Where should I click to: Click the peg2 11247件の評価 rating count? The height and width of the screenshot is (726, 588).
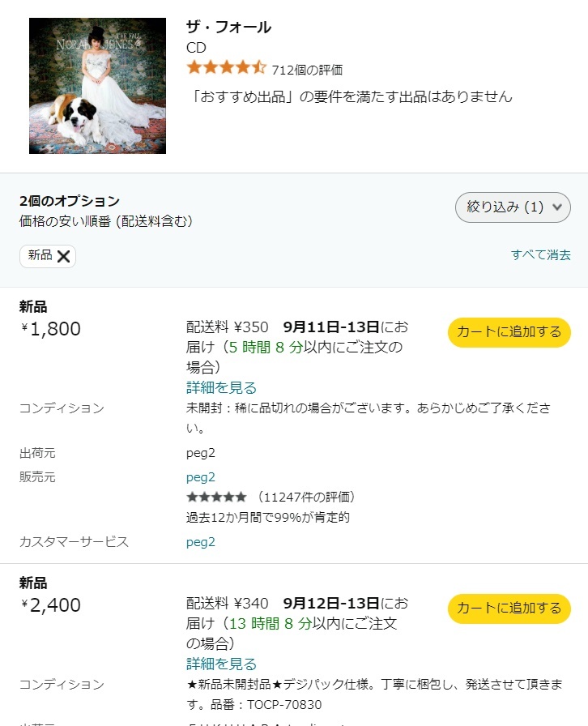(x=306, y=497)
